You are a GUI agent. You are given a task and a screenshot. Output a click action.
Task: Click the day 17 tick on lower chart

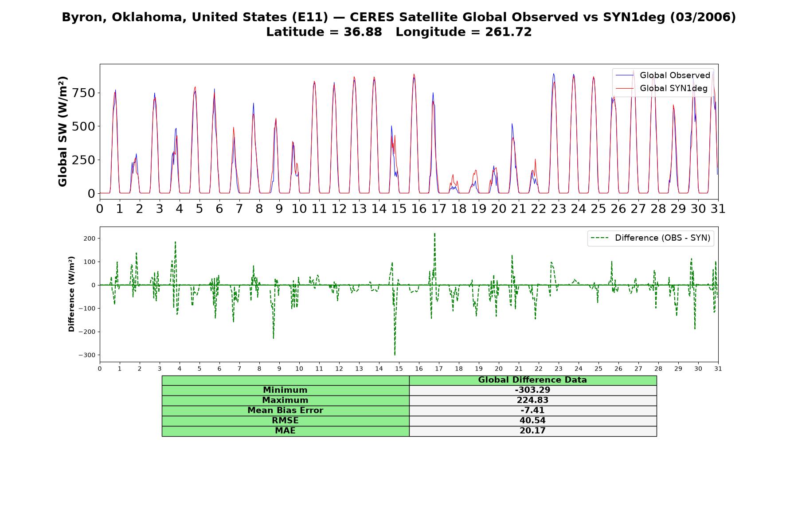[x=438, y=369]
